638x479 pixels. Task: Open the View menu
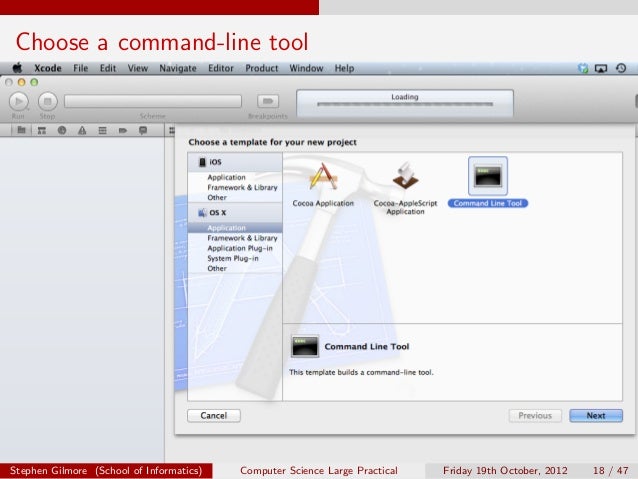coord(138,68)
